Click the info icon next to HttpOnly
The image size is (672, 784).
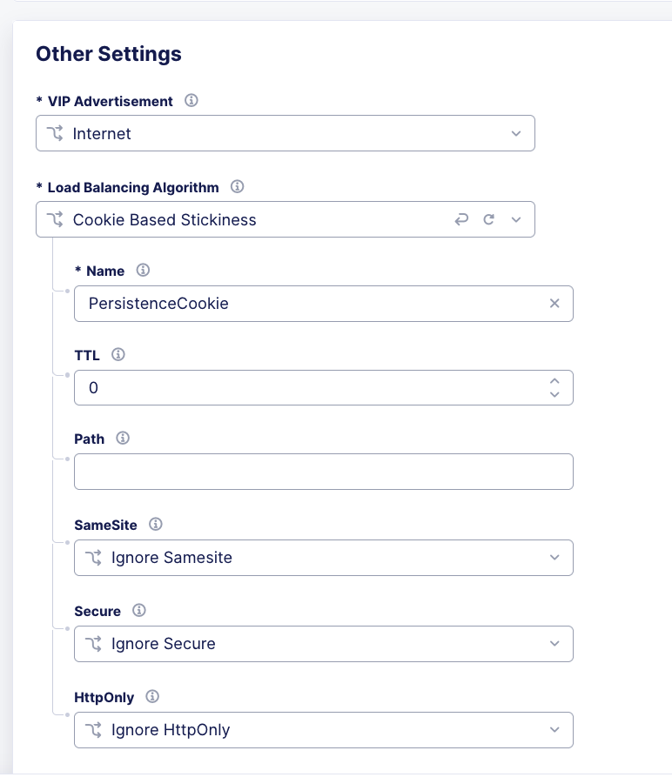tap(152, 697)
